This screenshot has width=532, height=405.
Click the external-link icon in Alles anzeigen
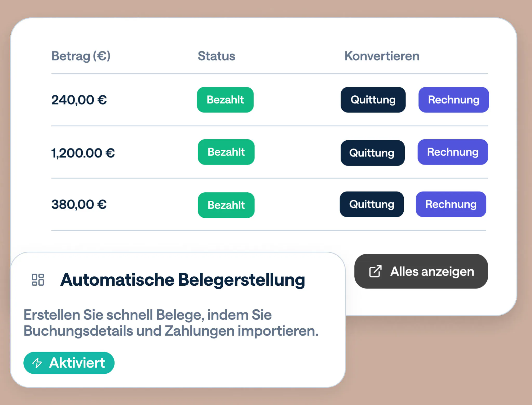[375, 271]
